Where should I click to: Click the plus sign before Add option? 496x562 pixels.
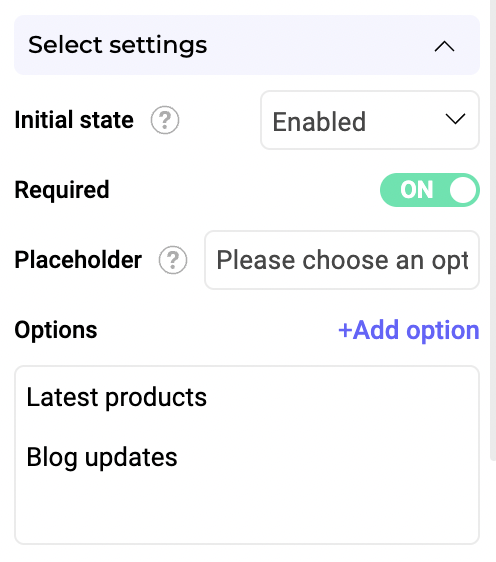pyautogui.click(x=345, y=330)
